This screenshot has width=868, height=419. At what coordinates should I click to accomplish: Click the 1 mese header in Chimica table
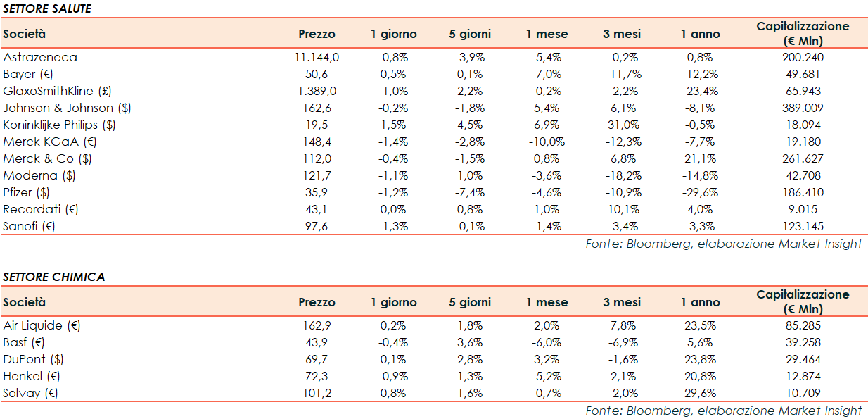[x=547, y=302]
